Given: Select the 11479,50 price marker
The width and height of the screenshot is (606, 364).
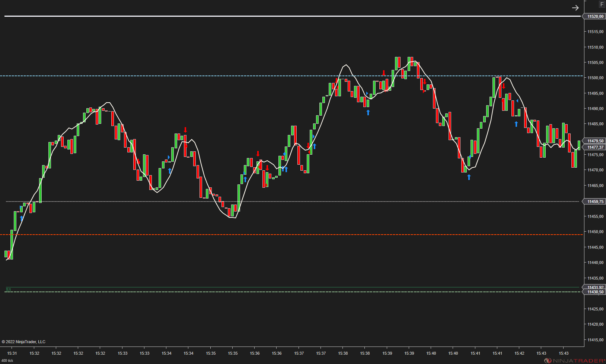Looking at the screenshot, I should (x=594, y=141).
